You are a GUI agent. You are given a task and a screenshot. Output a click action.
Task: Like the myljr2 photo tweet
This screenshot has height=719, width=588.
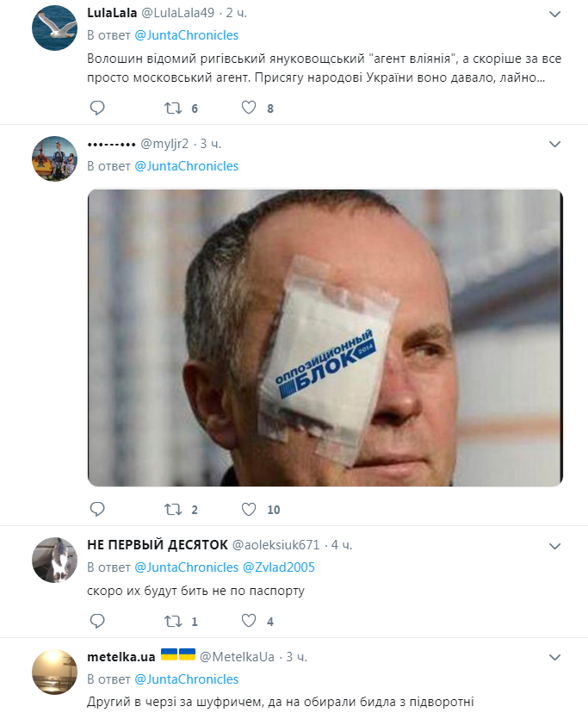pos(249,510)
